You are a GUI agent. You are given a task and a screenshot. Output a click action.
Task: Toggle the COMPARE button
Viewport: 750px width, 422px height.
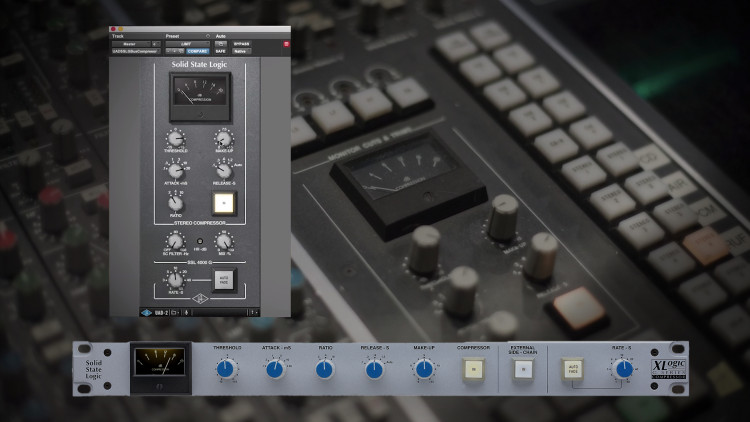pos(198,51)
